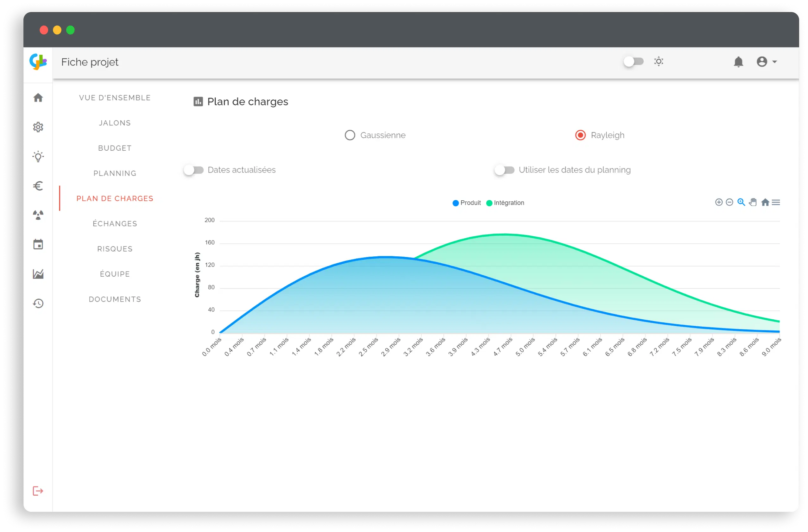Select the chart selection zoom magnifier tool
Viewport: 808px width, 532px height.
coord(741,203)
